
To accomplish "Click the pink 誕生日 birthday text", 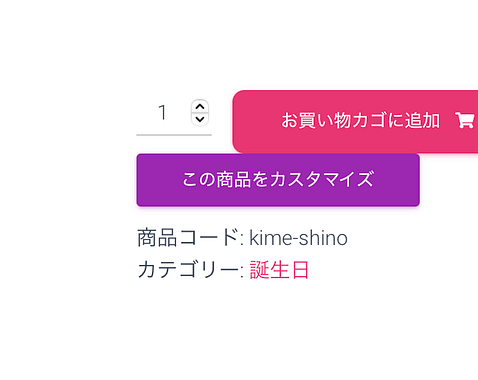I will coord(279,270).
